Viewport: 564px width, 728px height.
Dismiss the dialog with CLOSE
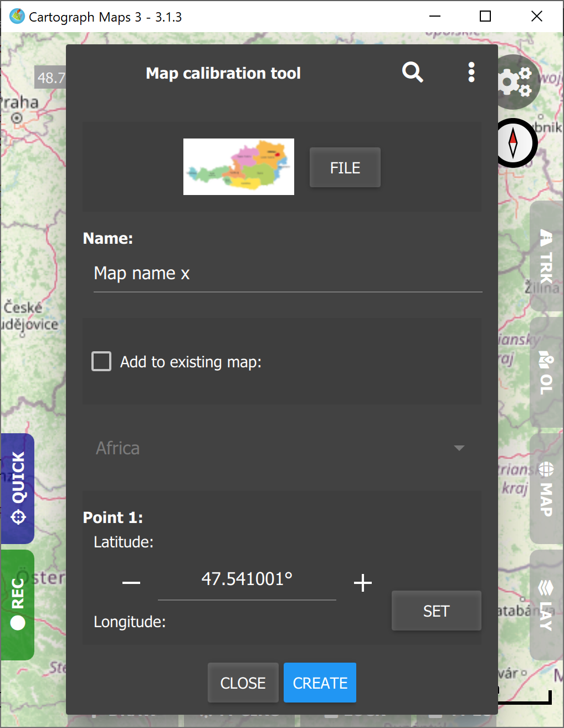(243, 683)
